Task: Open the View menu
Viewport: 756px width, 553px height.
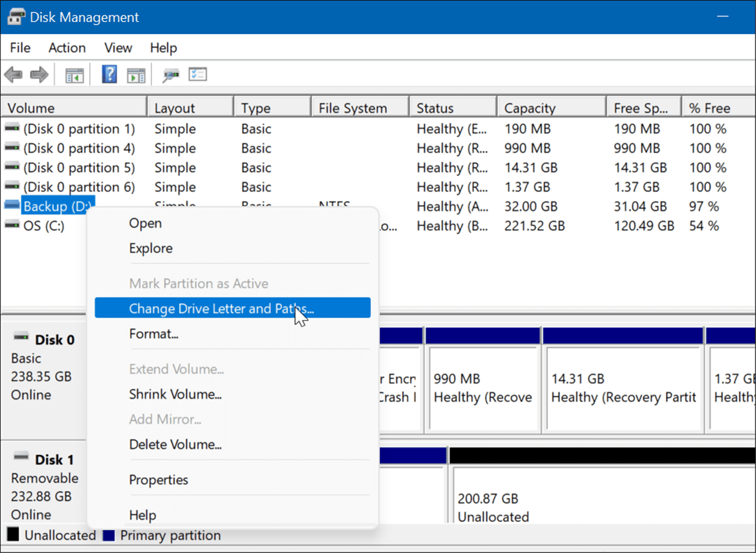Action: tap(118, 47)
